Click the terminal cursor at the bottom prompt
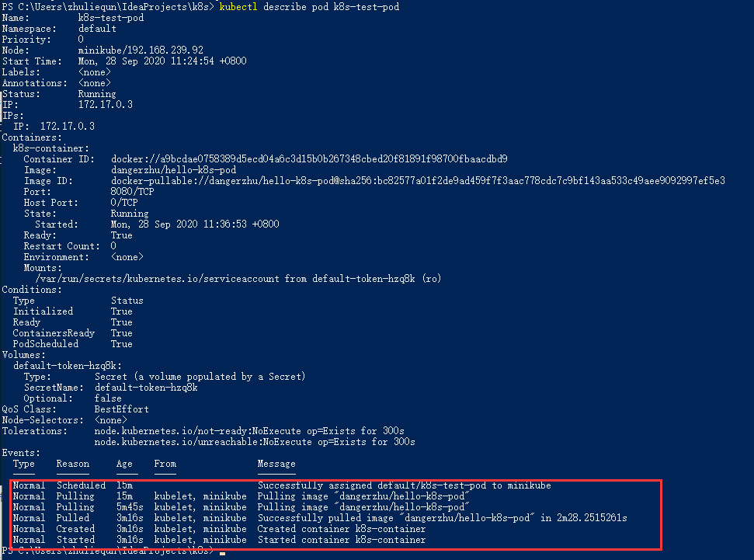Image resolution: width=754 pixels, height=560 pixels. point(222,551)
